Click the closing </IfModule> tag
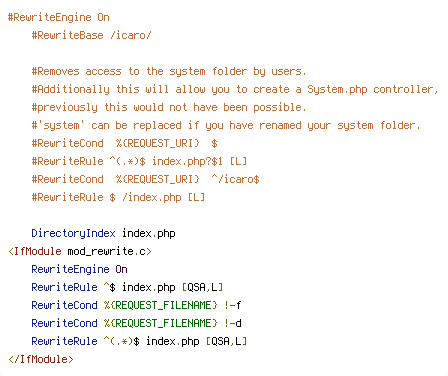The image size is (448, 376). [x=41, y=359]
